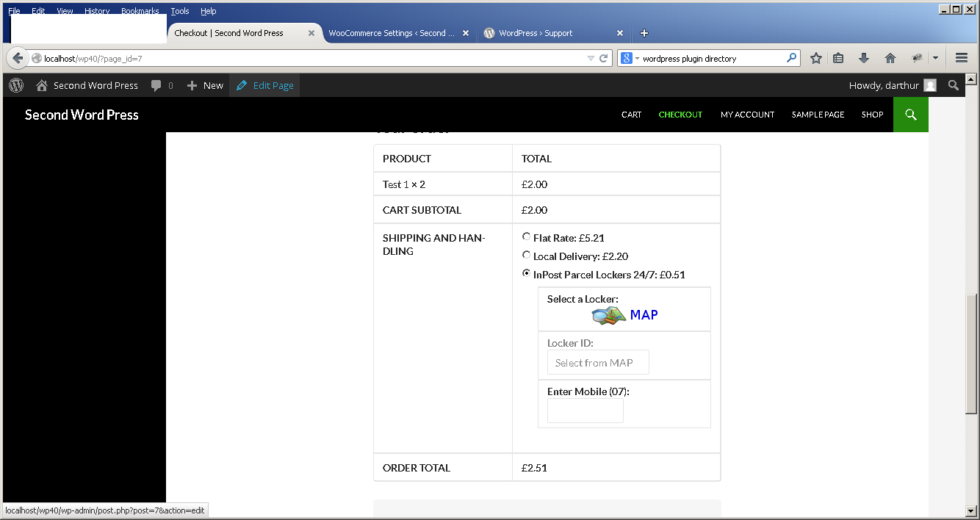Open the URL history dropdown arrow
The height and width of the screenshot is (520, 980).
(591, 58)
